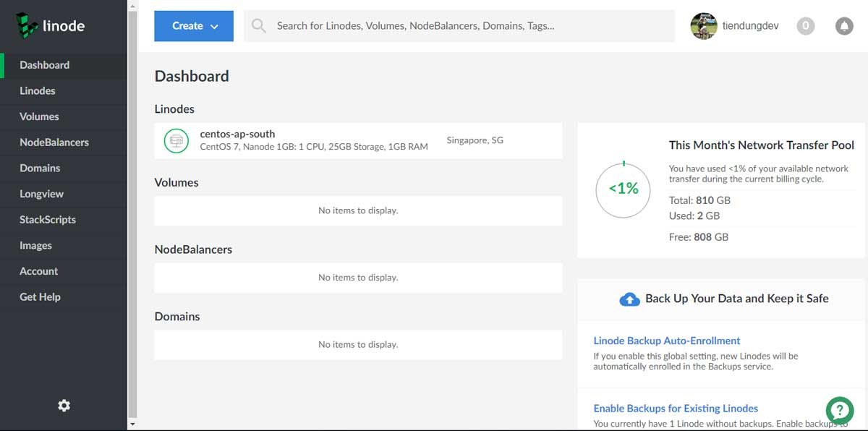Open Get Help in the sidebar
Viewport: 868px width, 431px height.
(64, 297)
